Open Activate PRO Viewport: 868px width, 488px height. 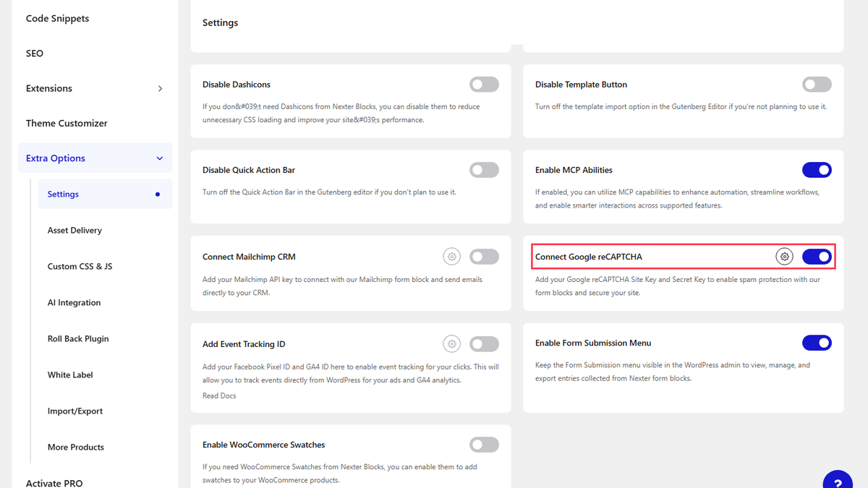[54, 483]
